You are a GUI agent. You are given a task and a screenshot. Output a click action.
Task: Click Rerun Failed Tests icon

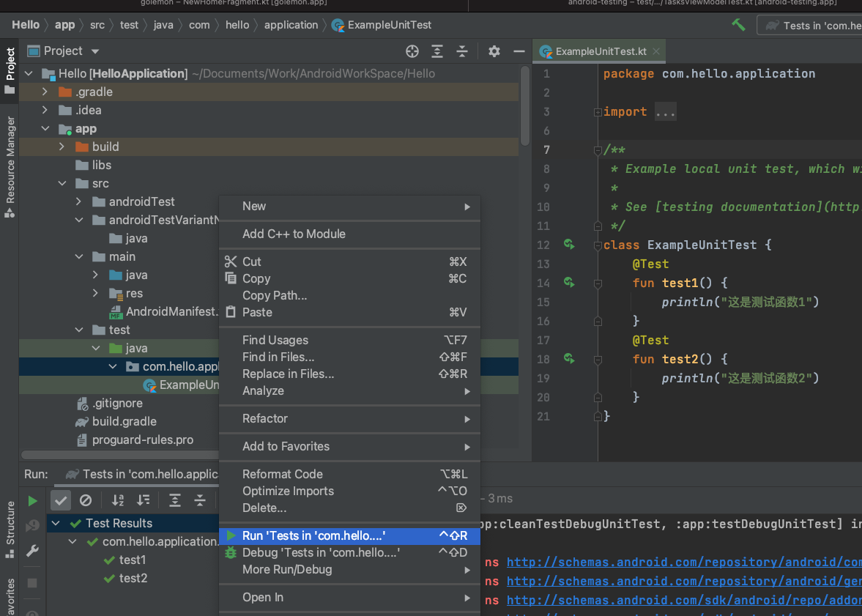click(32, 526)
